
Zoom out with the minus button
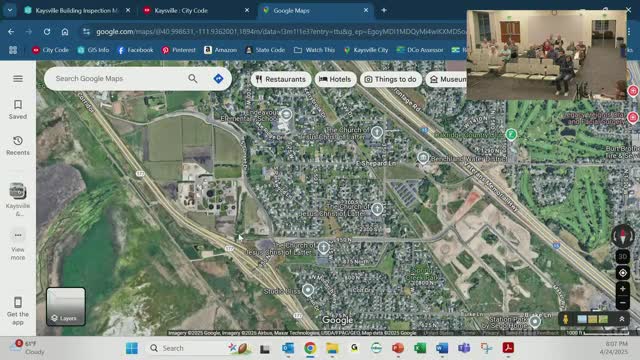(622, 303)
